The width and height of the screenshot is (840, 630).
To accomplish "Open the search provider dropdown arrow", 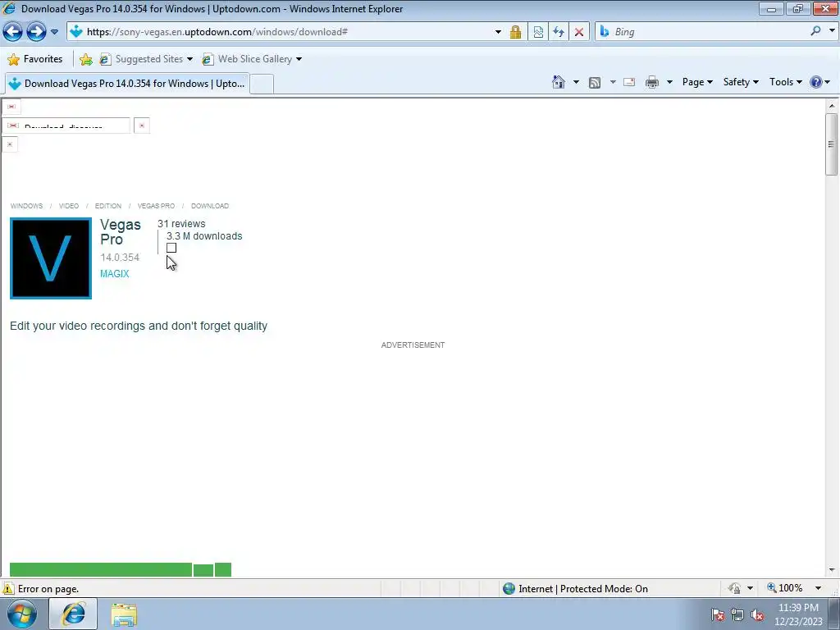I will click(832, 31).
